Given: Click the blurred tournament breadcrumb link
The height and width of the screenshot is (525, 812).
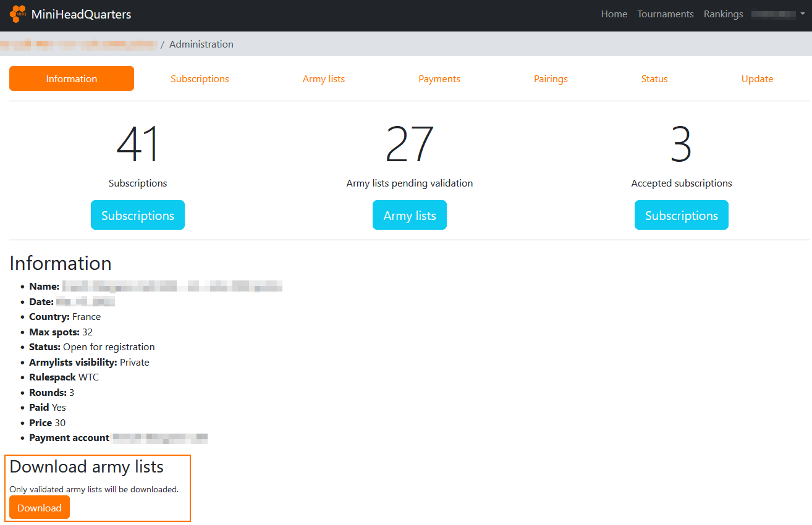Looking at the screenshot, I should (78, 44).
